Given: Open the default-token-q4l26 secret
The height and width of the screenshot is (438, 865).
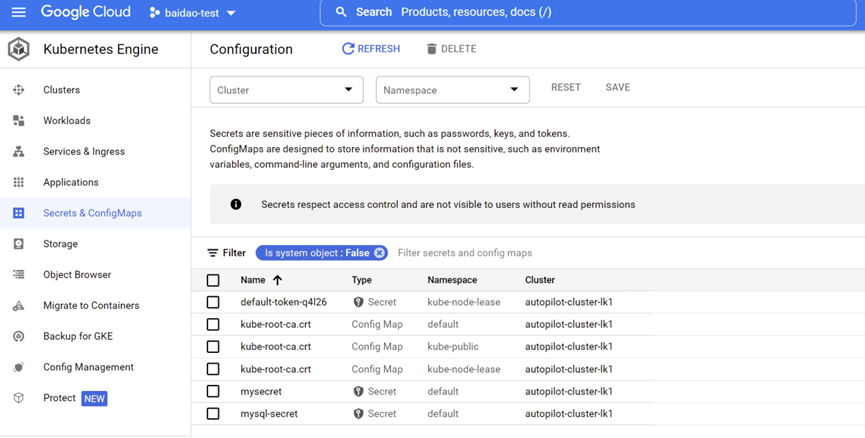Looking at the screenshot, I should tap(284, 302).
